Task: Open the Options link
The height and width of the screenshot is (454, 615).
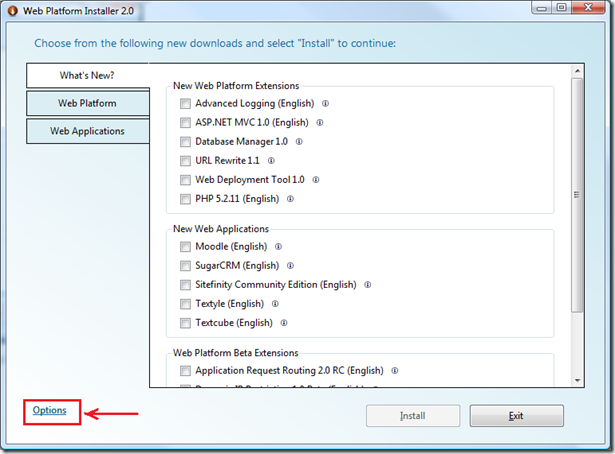Action: [49, 410]
